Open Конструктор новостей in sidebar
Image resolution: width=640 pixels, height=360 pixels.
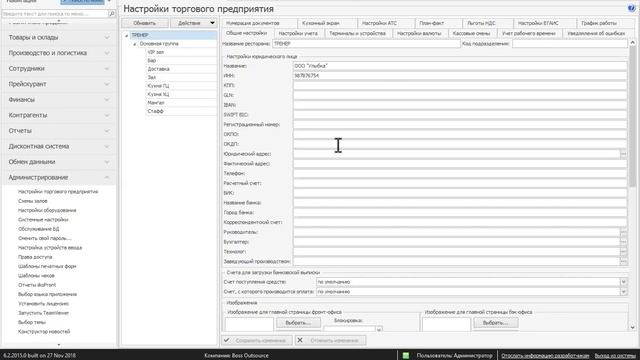pos(44,332)
